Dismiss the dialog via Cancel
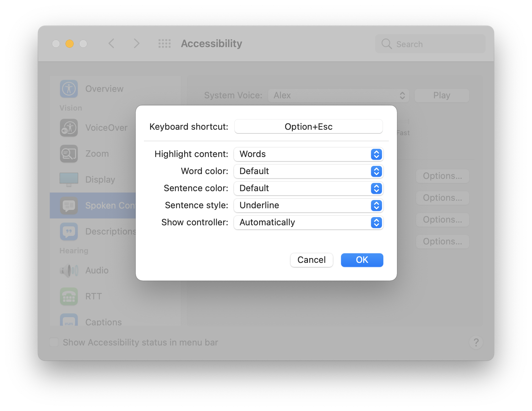Image resolution: width=532 pixels, height=411 pixels. 311,260
